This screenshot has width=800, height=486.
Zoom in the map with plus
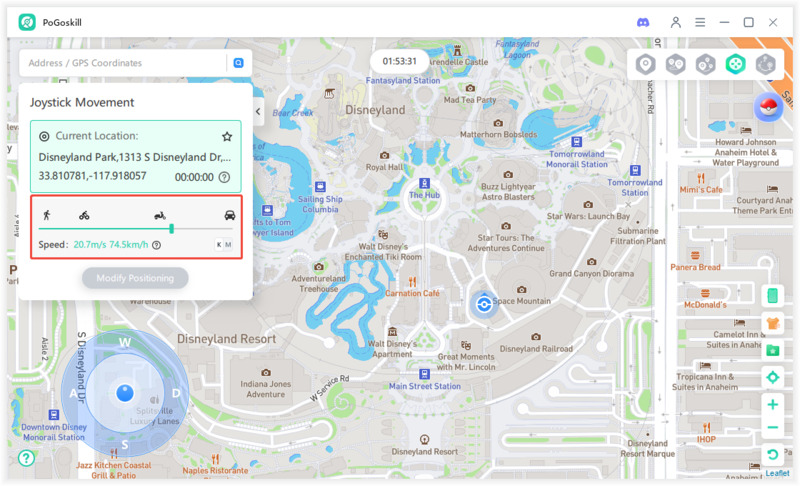[772, 404]
